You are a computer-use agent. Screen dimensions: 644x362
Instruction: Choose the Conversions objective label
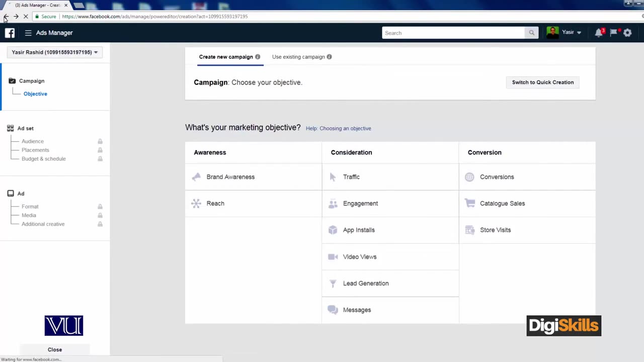pos(497,177)
